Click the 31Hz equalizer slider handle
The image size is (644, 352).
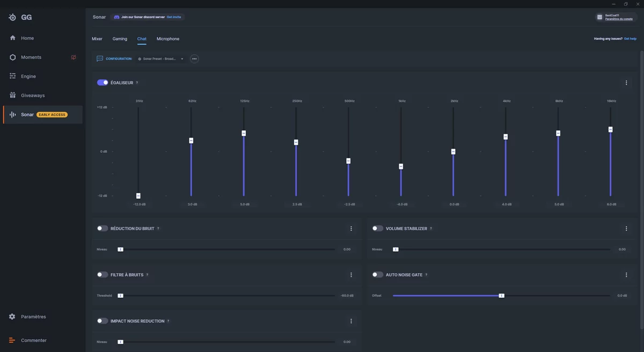coord(138,196)
